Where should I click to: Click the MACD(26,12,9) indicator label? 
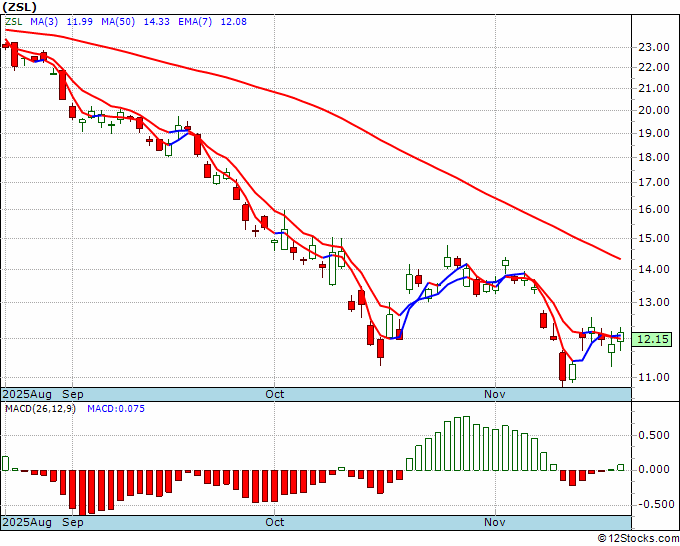[x=40, y=409]
